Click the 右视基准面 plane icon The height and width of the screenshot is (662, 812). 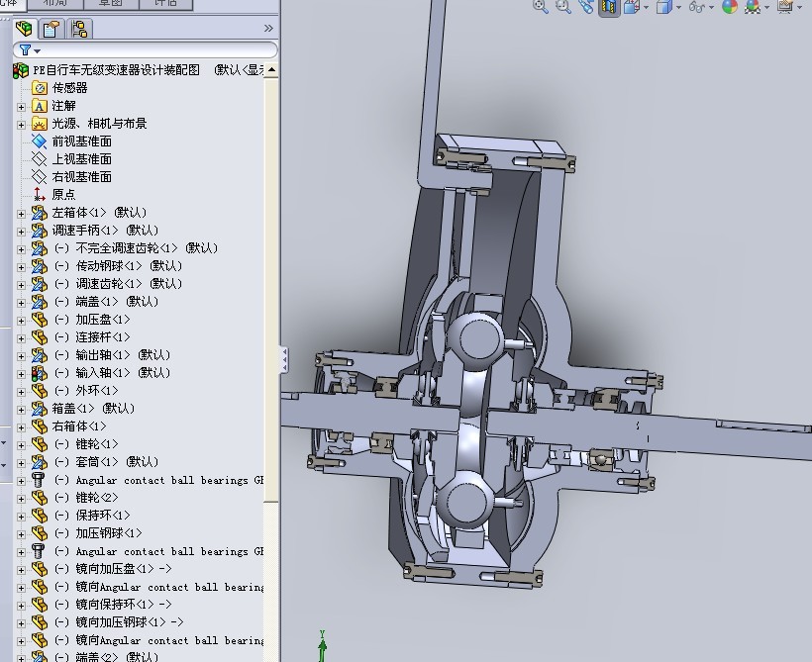click(x=40, y=176)
